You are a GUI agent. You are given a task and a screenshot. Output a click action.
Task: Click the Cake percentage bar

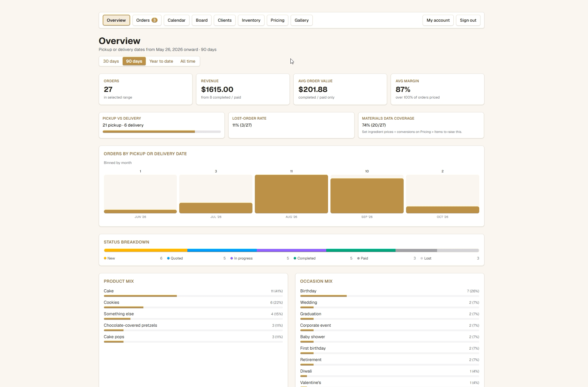(193, 296)
